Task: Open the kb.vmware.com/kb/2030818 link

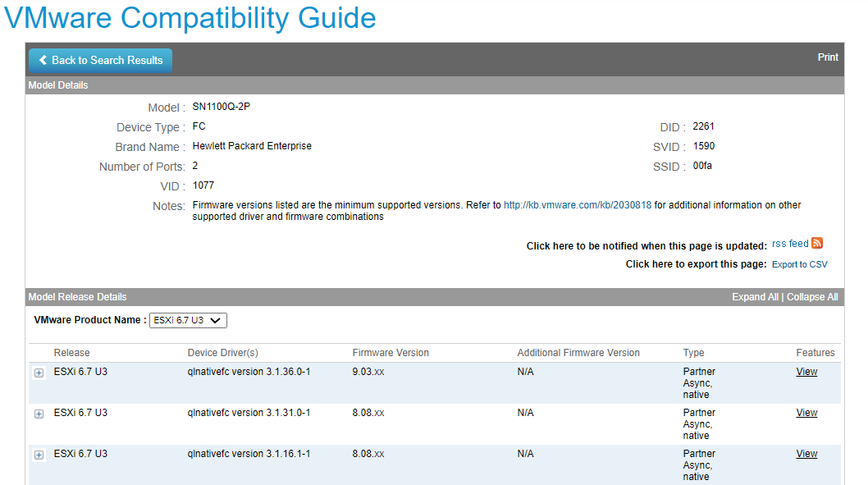Action: pos(578,205)
